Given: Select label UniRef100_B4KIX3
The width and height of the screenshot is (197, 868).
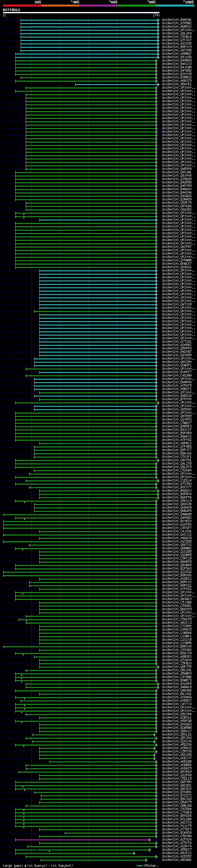Looking at the screenshot, I should tap(176, 64).
